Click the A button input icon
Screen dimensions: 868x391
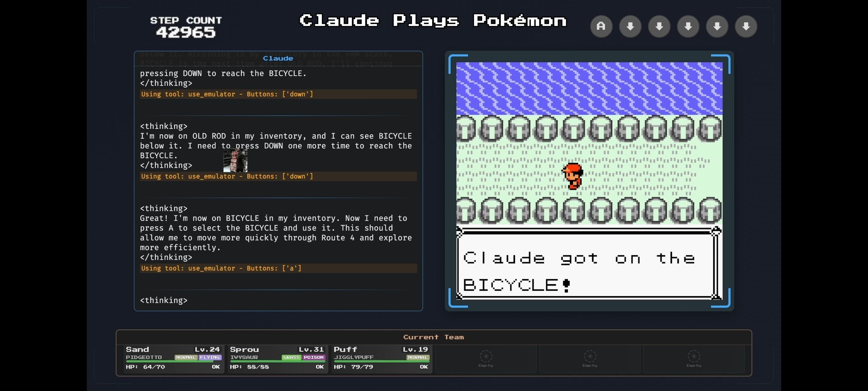click(601, 26)
